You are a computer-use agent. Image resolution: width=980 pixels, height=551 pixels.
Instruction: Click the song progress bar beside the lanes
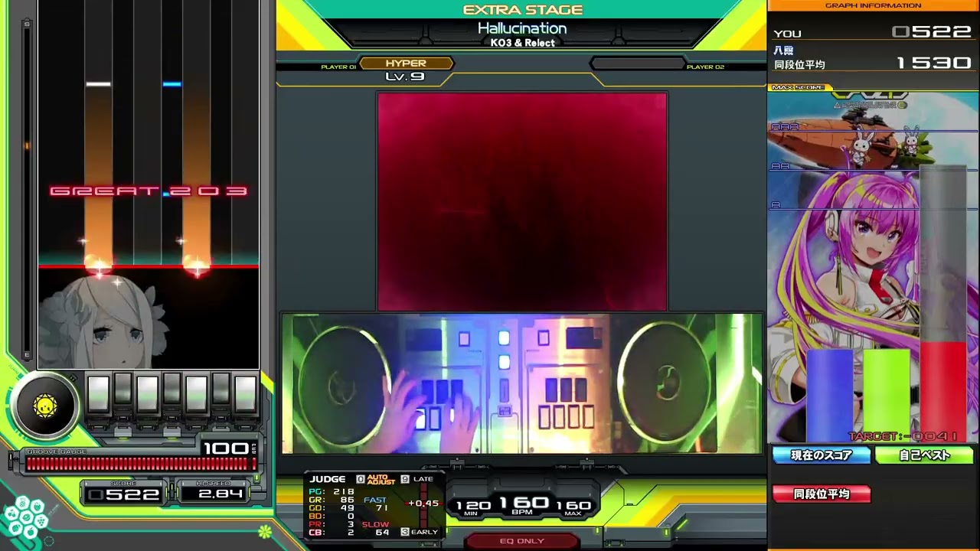click(28, 191)
